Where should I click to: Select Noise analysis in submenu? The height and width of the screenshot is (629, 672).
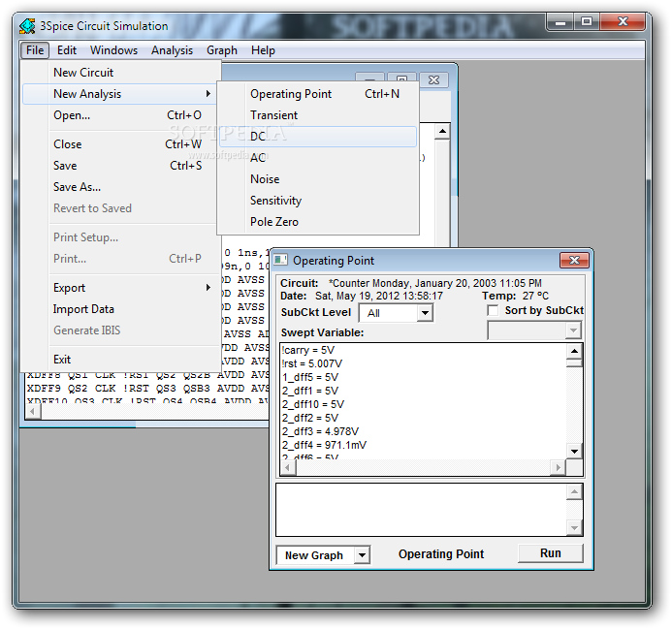(318, 179)
